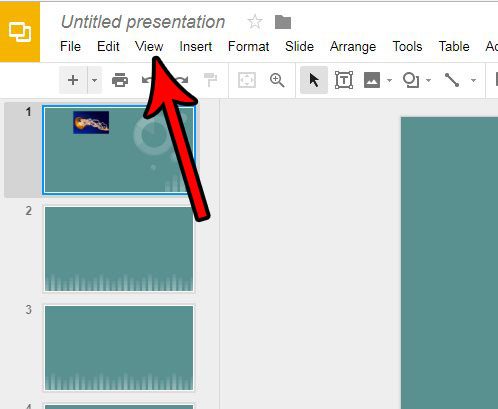The width and height of the screenshot is (498, 409).
Task: Open the Format menu
Action: coord(248,46)
